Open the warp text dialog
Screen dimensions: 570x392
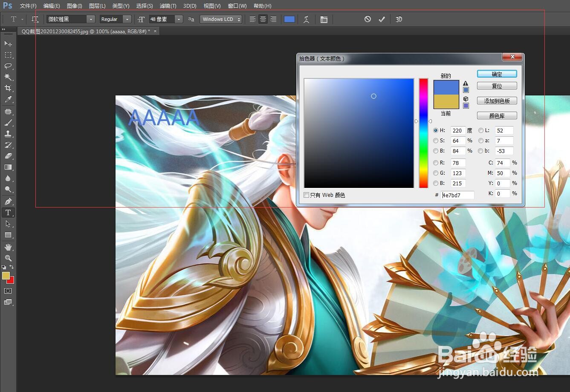[306, 19]
